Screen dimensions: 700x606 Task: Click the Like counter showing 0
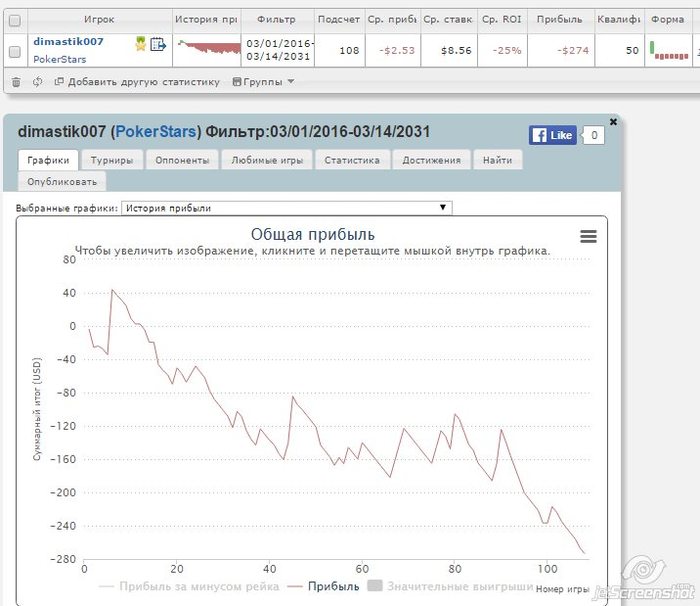594,135
